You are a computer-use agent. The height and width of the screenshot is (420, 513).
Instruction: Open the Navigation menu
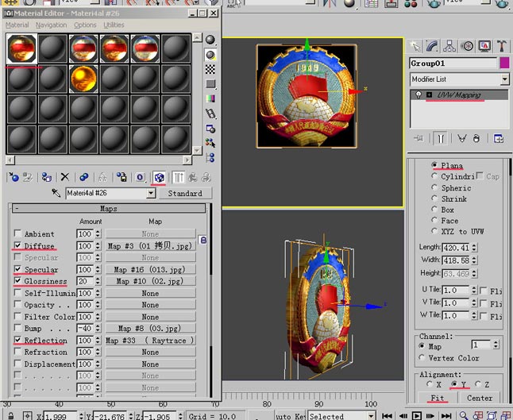coord(51,25)
